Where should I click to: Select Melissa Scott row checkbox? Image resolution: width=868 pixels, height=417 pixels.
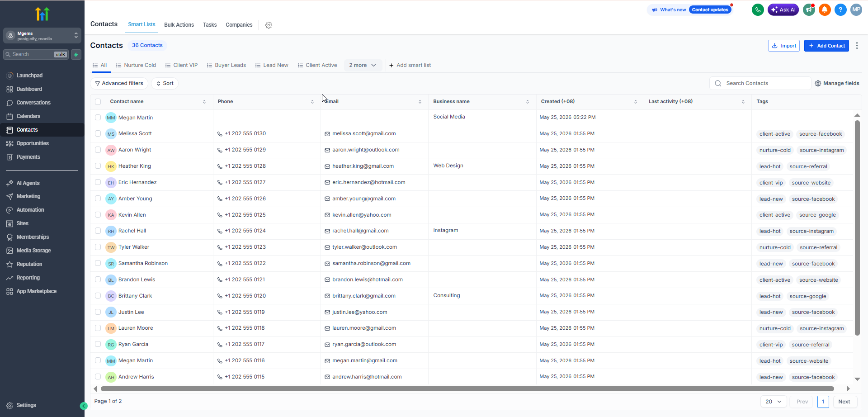coord(98,133)
